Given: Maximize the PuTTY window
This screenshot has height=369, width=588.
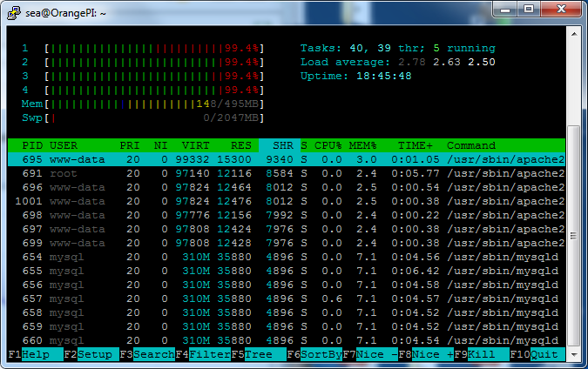Looking at the screenshot, I should pos(529,9).
